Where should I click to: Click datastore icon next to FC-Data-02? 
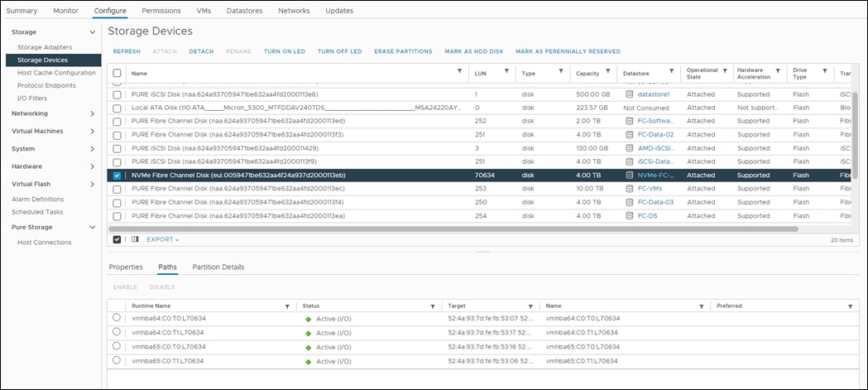630,135
